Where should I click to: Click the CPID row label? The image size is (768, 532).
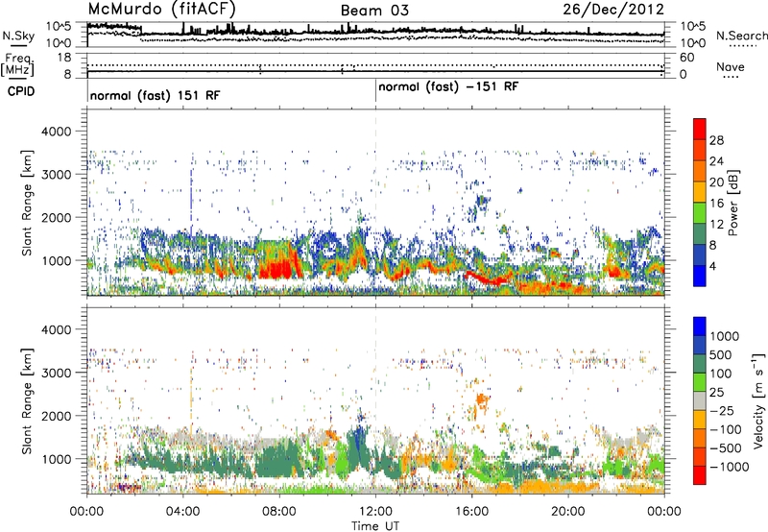pos(21,91)
